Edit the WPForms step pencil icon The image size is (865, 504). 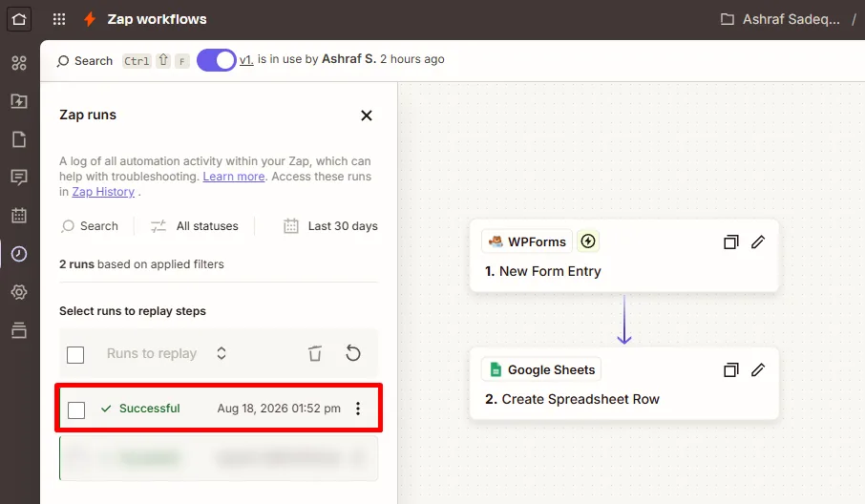[758, 242]
